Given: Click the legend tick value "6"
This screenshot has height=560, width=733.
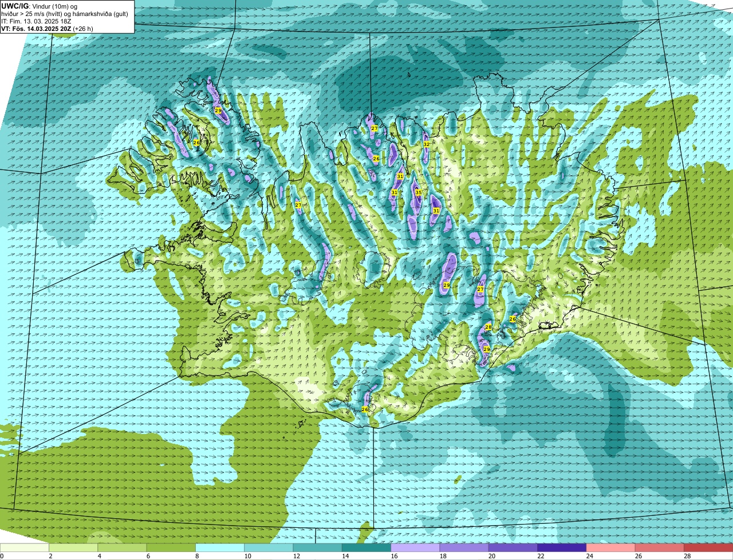Looking at the screenshot, I should click(x=149, y=556).
